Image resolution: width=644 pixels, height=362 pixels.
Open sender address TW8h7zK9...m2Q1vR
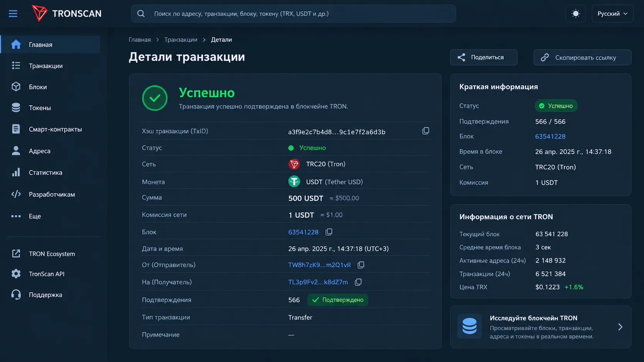point(320,265)
